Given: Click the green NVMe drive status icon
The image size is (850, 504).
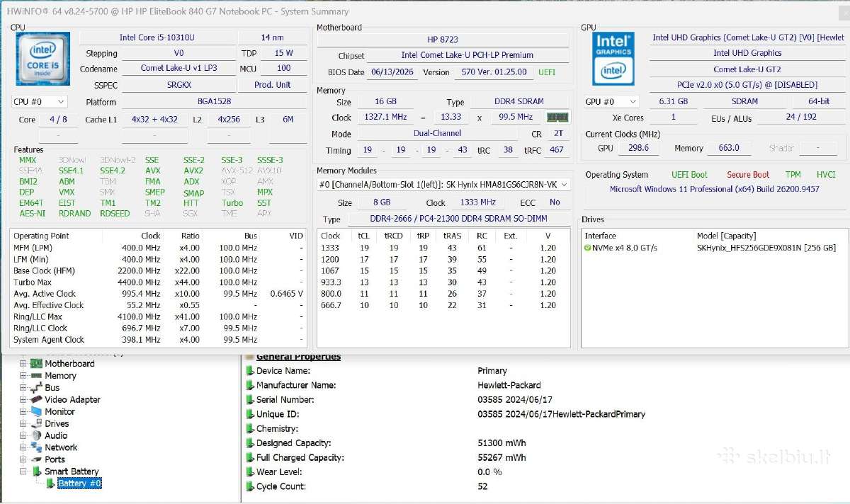Looking at the screenshot, I should tap(587, 248).
